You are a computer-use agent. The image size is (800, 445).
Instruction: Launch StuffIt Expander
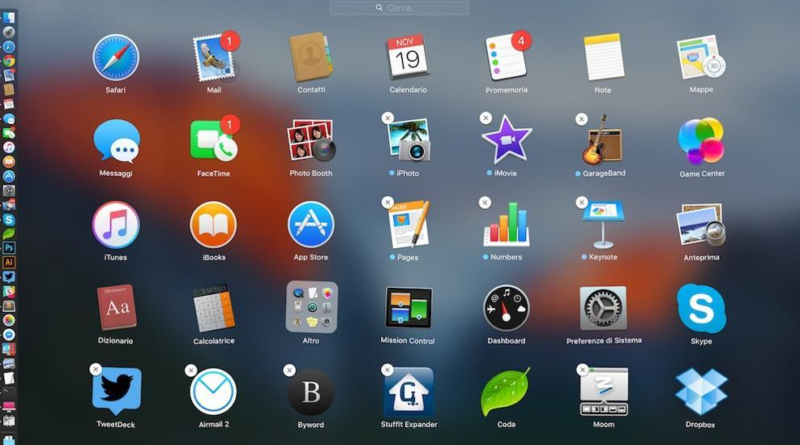409,392
